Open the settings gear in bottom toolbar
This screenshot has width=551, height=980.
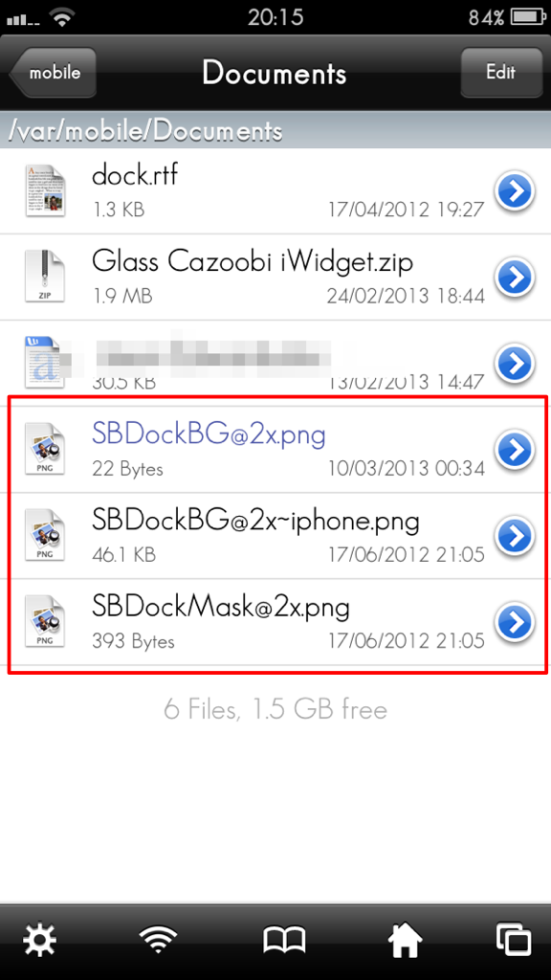tap(39, 939)
